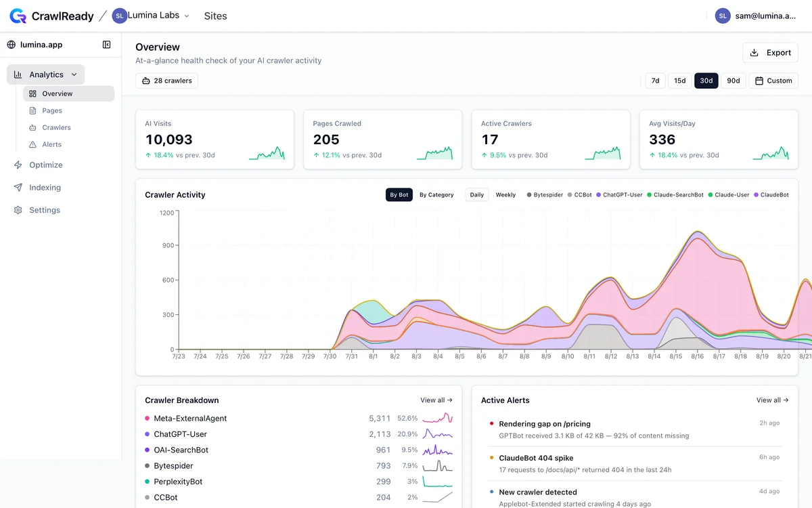The height and width of the screenshot is (508, 812).
Task: Select the ChatGPT-User breakdown row
Action: click(x=299, y=434)
